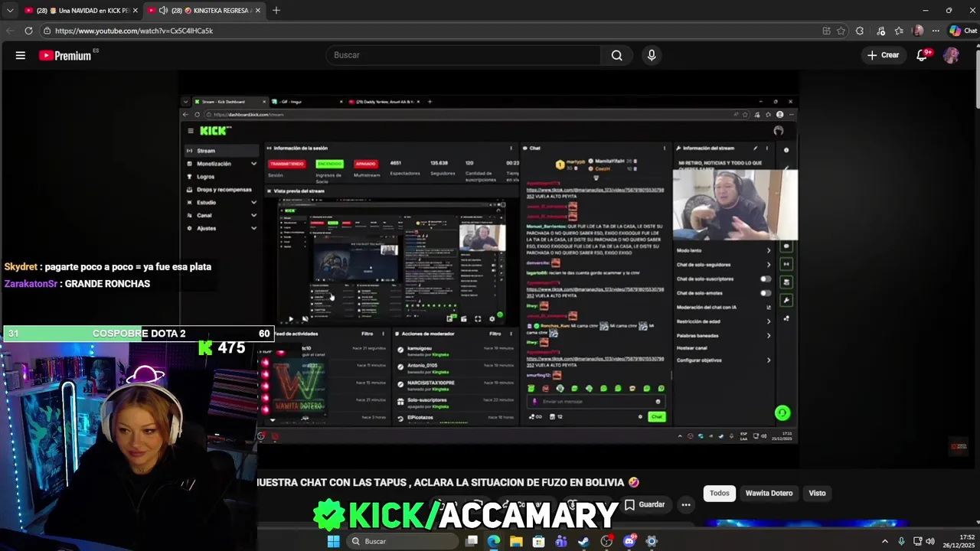Screen dimensions: 980x551
Task: Open Modo lento chevron in Kick panel
Action: point(769,250)
